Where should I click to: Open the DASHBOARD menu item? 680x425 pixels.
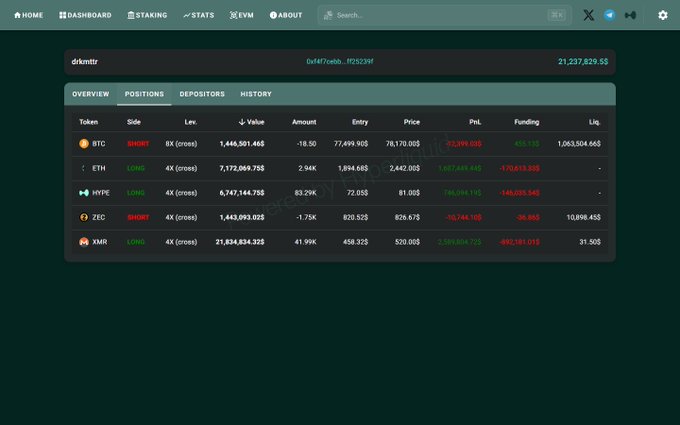[x=85, y=15]
